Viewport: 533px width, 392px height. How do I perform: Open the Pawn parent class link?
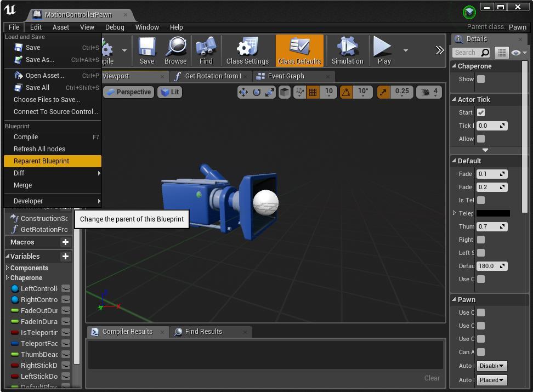tap(517, 27)
